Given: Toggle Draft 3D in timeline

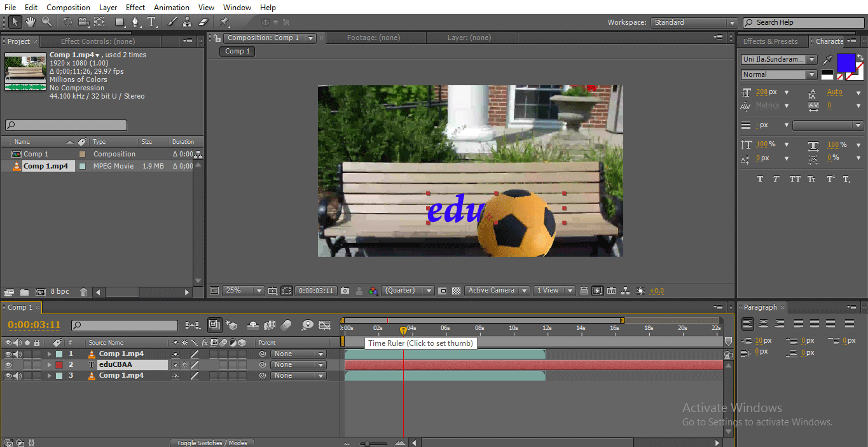Looking at the screenshot, I should 231,326.
